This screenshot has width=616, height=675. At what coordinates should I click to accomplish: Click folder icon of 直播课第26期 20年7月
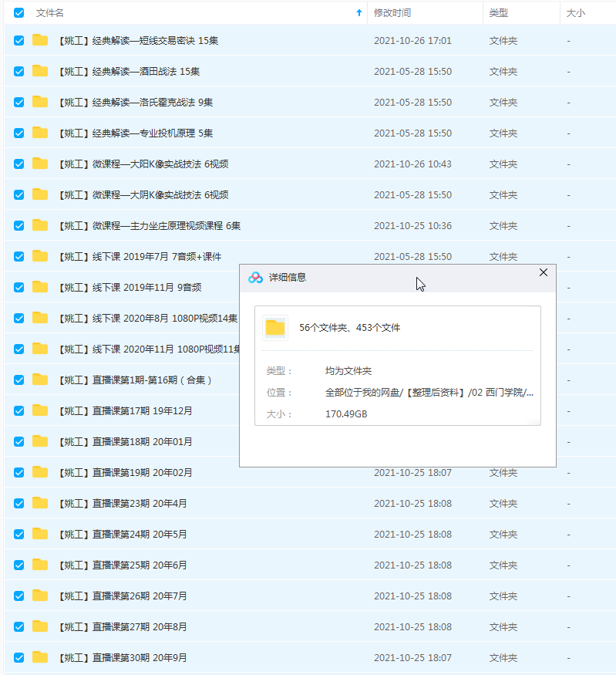click(40, 596)
